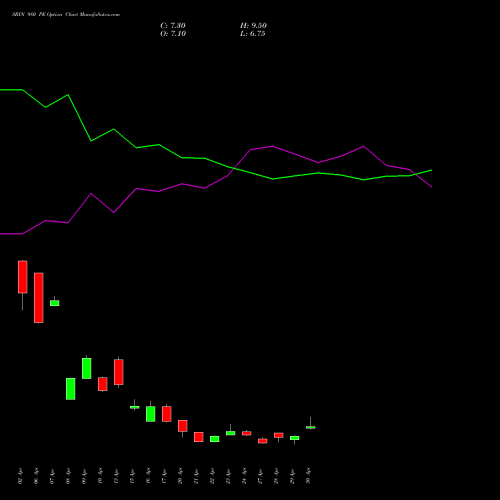Screen dimensions: 500x500
Task: Click the chart title text at top left
Action: [x=66, y=15]
